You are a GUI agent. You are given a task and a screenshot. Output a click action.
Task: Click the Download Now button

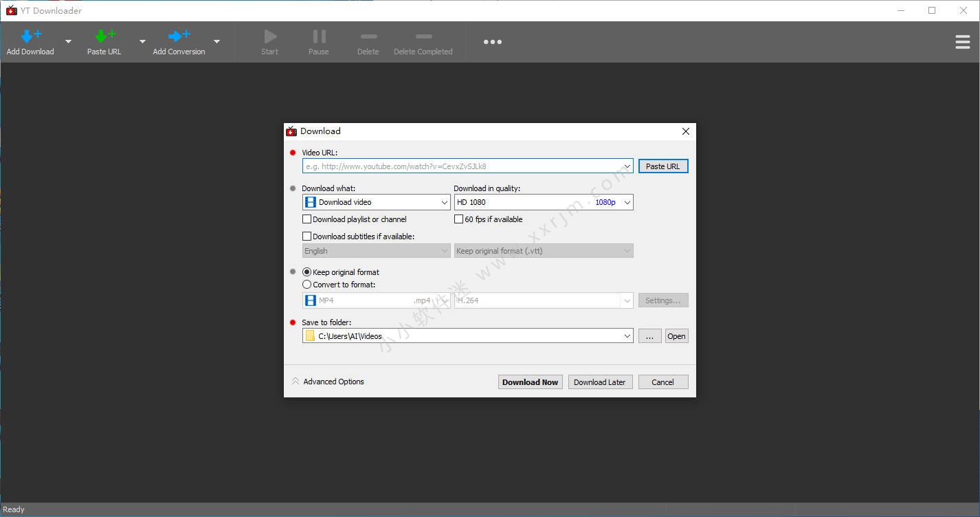(531, 382)
